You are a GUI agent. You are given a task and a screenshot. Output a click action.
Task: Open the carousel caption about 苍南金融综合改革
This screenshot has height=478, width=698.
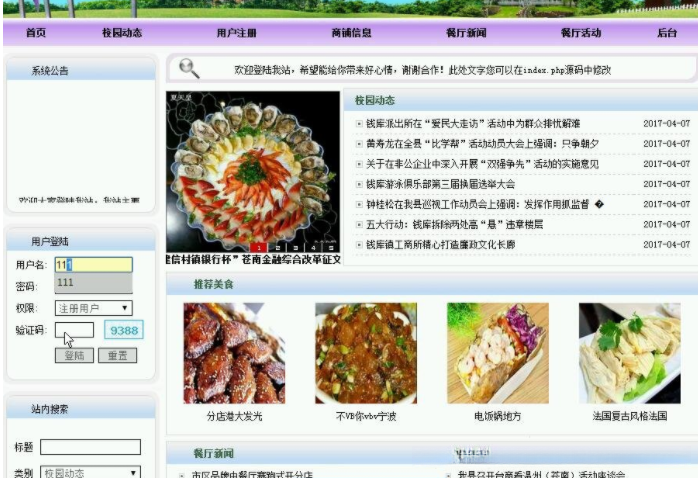click(253, 259)
